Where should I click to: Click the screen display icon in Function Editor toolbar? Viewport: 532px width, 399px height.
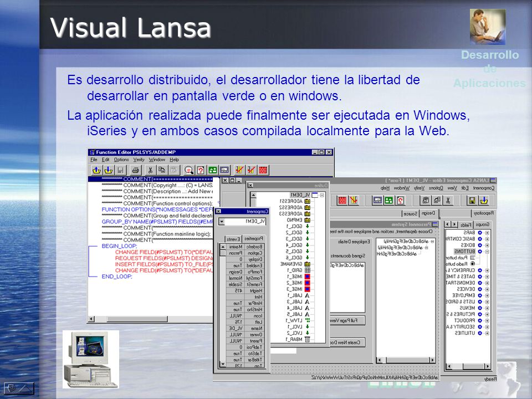tap(224, 170)
